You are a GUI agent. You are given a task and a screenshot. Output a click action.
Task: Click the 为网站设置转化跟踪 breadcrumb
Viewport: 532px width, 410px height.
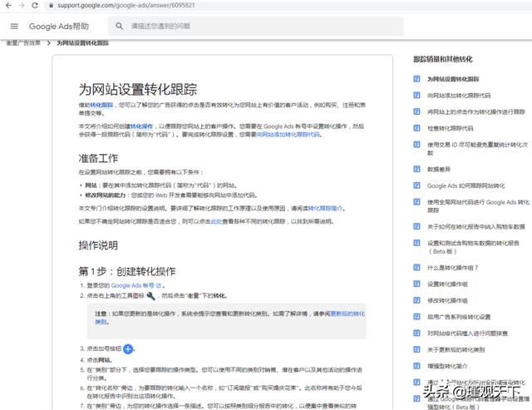(82, 42)
